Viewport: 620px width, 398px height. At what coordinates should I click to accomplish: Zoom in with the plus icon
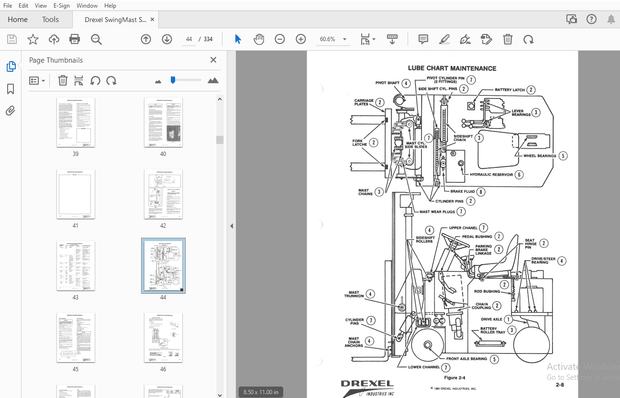click(x=301, y=39)
